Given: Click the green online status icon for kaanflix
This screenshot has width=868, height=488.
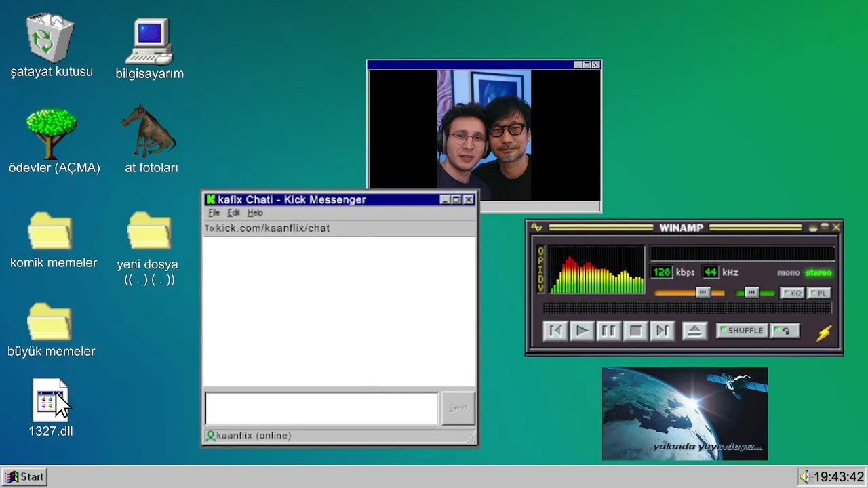Looking at the screenshot, I should pyautogui.click(x=210, y=436).
